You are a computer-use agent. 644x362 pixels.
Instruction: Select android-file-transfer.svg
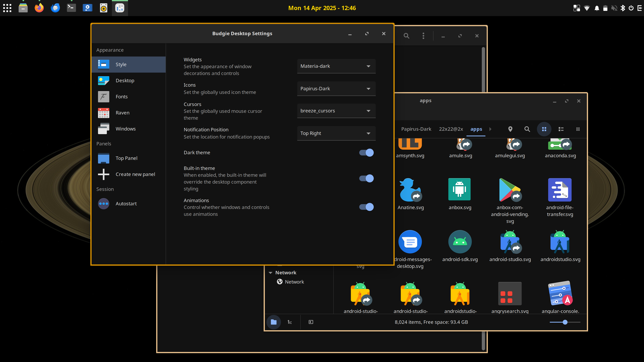point(560,197)
